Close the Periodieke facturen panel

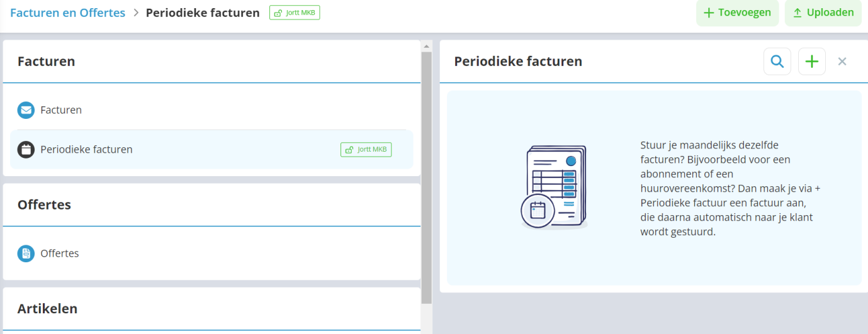coord(842,62)
